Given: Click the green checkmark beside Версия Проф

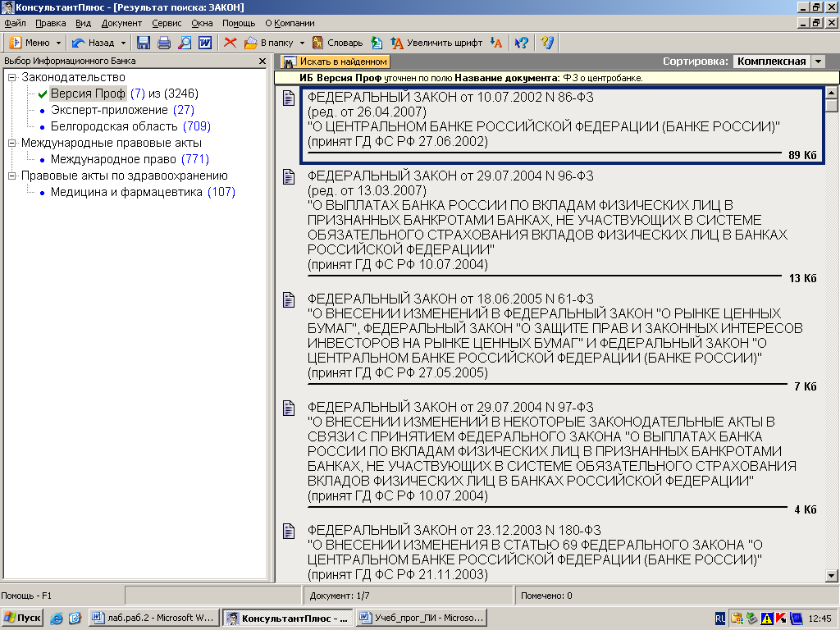Looking at the screenshot, I should [x=43, y=94].
